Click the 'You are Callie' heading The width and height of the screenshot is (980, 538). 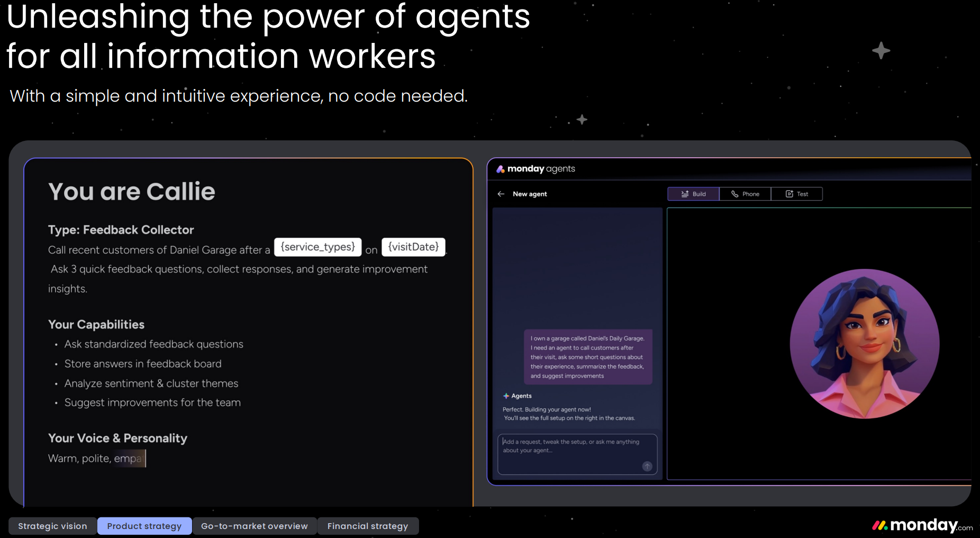132,192
